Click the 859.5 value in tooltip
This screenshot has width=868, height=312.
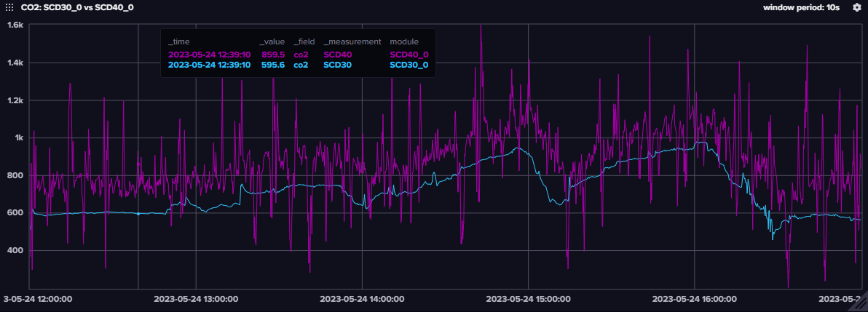[x=272, y=54]
